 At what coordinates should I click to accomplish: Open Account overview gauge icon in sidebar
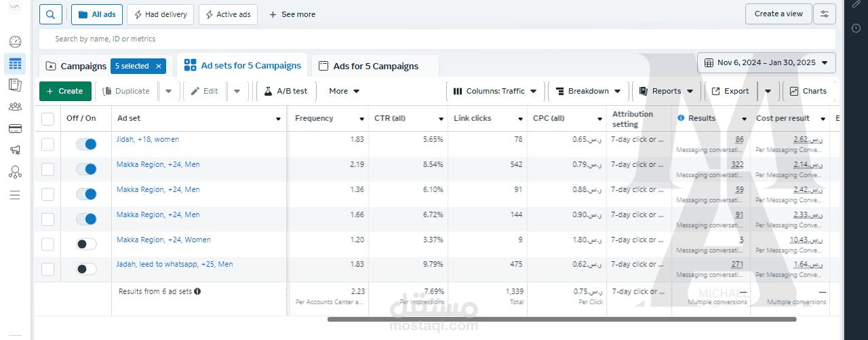click(x=15, y=41)
